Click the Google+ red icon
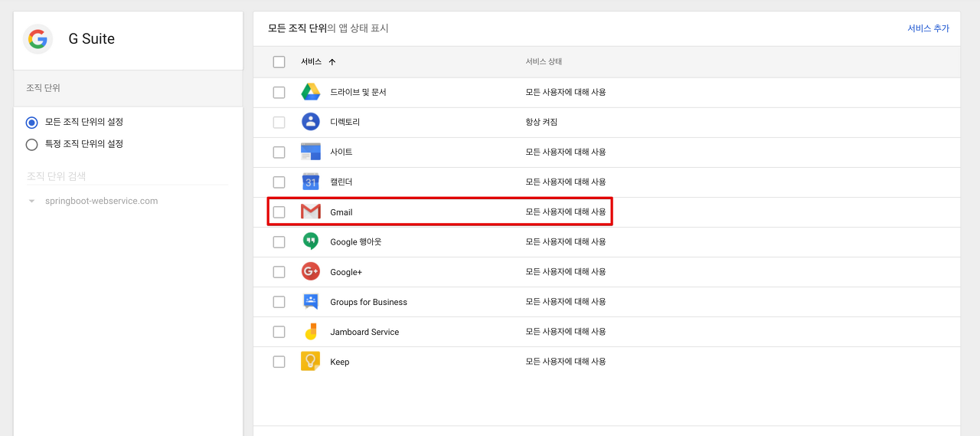Screen dimensions: 980x436 [310, 271]
